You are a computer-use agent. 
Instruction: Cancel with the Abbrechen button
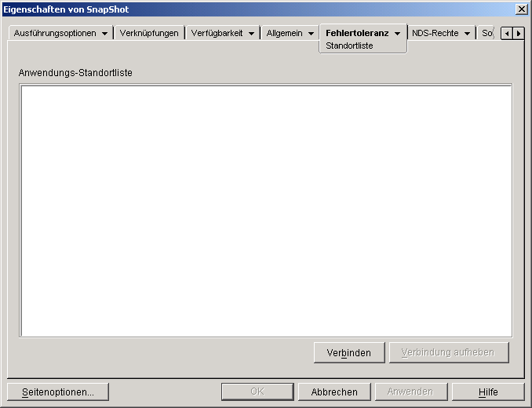[334, 392]
